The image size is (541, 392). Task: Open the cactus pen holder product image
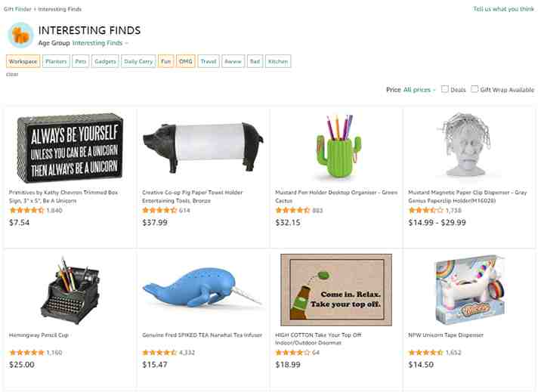(339, 147)
